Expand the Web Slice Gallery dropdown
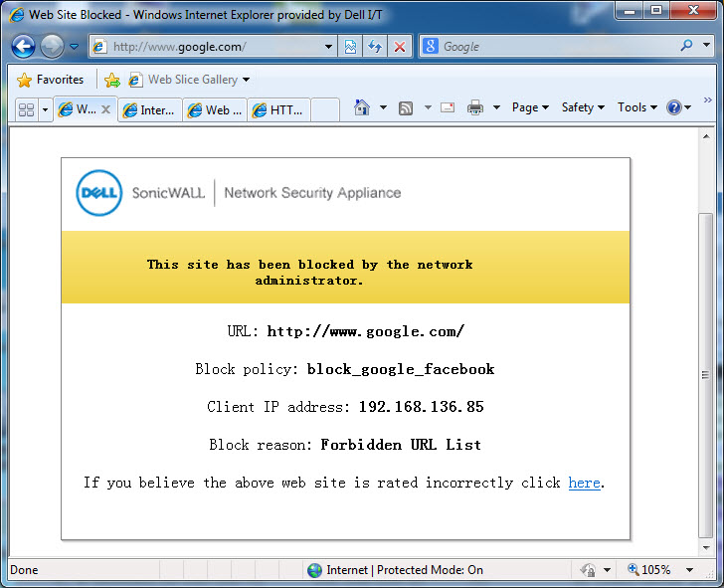 pos(246,80)
